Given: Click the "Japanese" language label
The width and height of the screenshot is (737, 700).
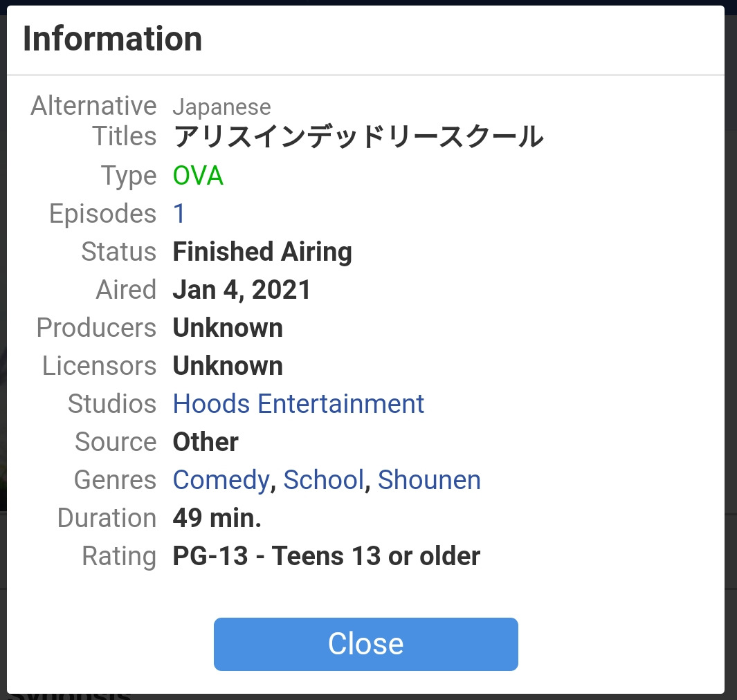Looking at the screenshot, I should pyautogui.click(x=221, y=108).
